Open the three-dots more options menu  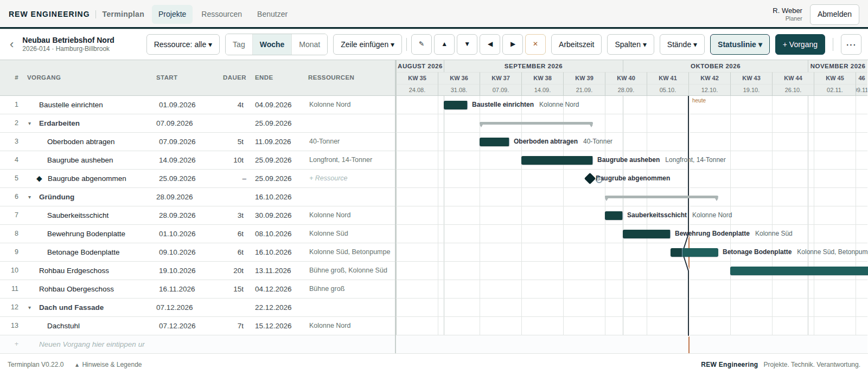(851, 44)
